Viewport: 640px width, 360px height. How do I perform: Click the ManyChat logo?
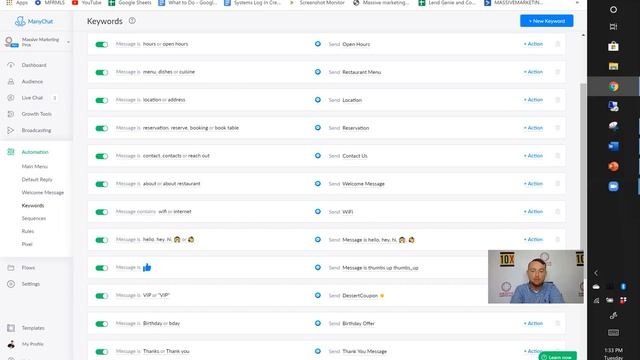click(x=33, y=21)
